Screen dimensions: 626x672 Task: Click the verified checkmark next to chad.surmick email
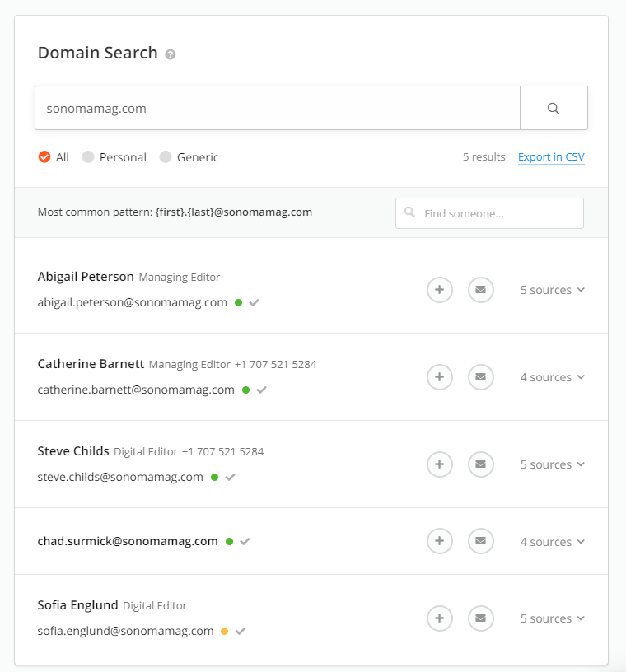click(245, 541)
